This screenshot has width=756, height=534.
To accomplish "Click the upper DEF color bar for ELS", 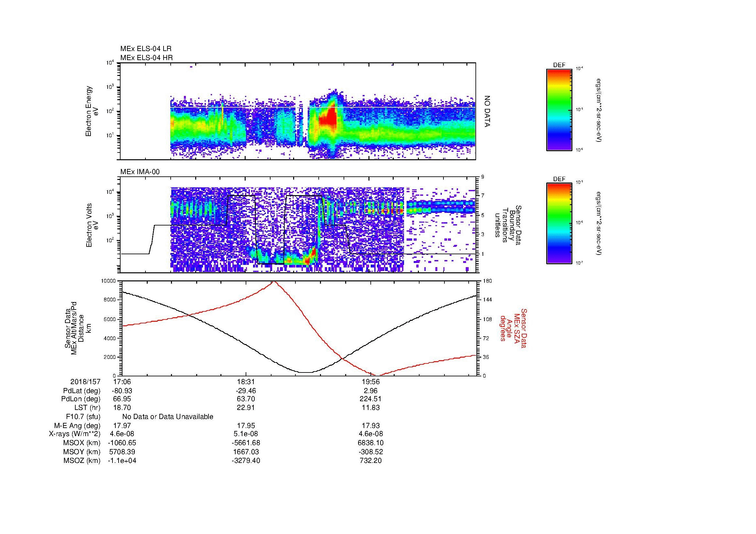I will pos(559,110).
